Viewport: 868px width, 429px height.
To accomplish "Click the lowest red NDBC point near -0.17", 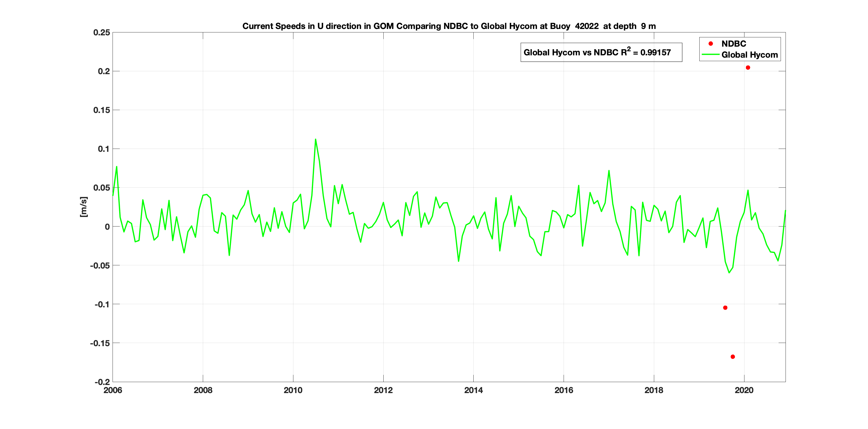I will [x=733, y=357].
